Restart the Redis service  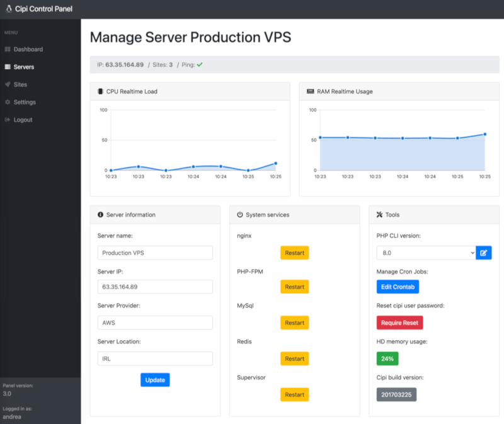pyautogui.click(x=294, y=358)
